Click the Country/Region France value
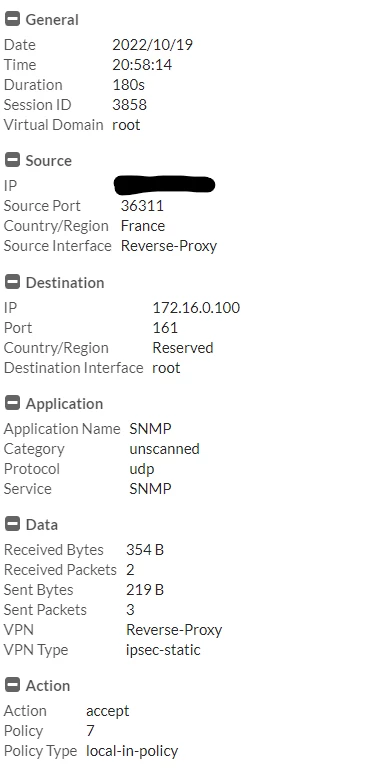The height and width of the screenshot is (768, 381). point(143,226)
